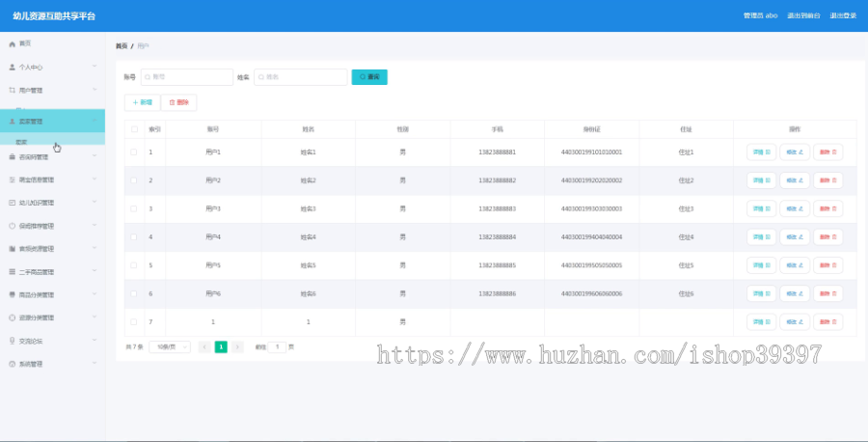868x442 pixels.
Task: Open 交流论坛 in the sidebar
Action: (x=53, y=342)
